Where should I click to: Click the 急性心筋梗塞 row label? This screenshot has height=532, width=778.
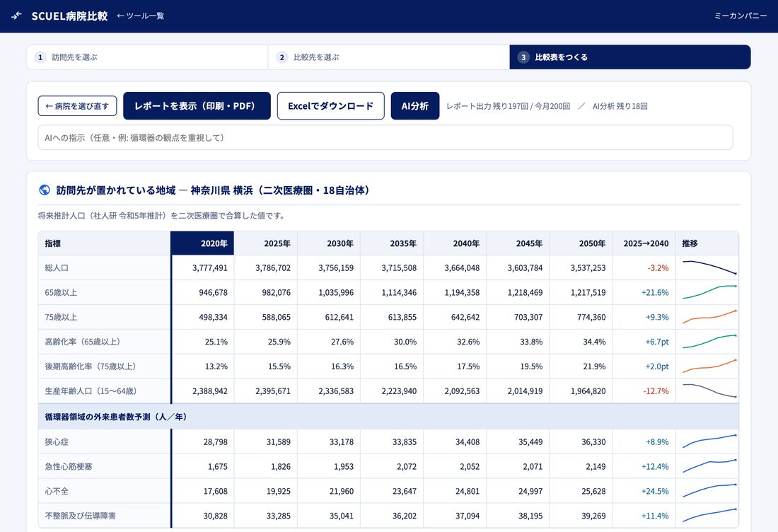click(69, 466)
